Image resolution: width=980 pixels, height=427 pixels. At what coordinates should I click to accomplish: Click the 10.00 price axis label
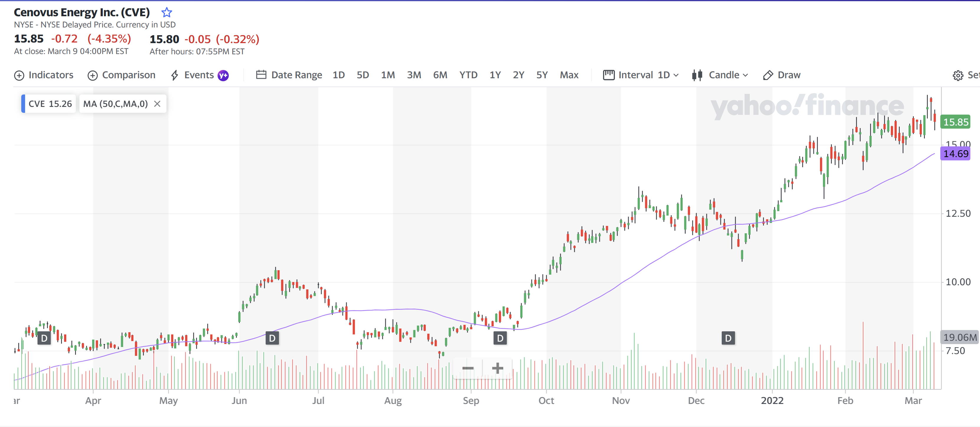958,282
